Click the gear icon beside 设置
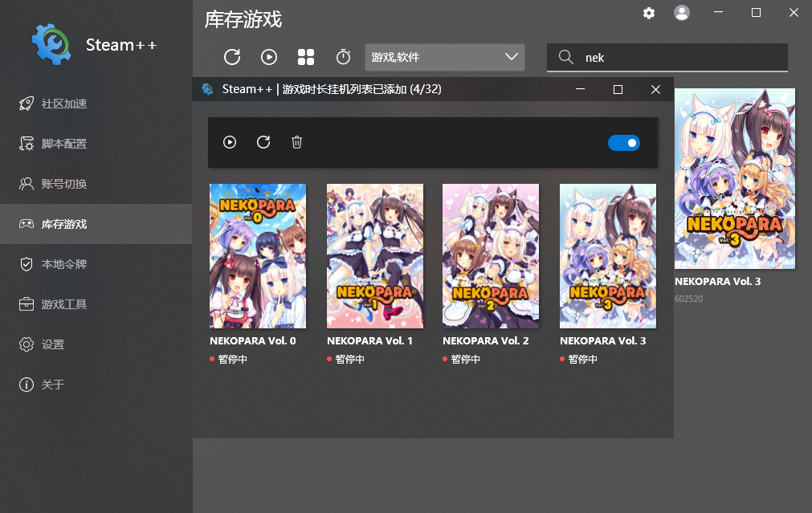The height and width of the screenshot is (513, 812). point(27,344)
